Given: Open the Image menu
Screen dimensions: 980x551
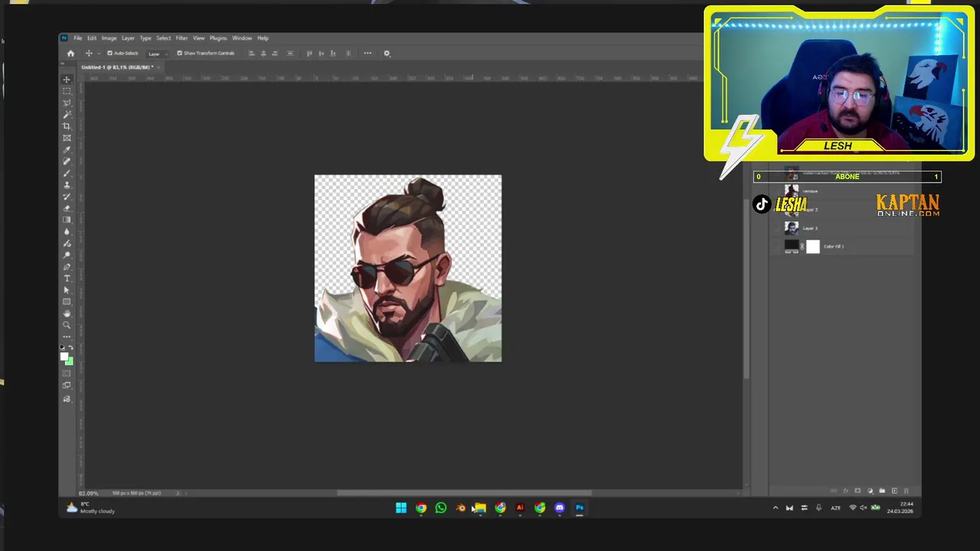Looking at the screenshot, I should coord(109,37).
